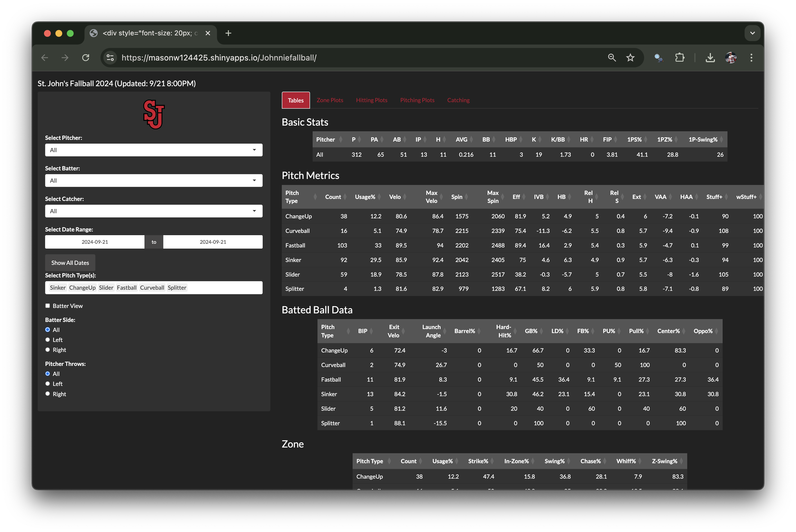Select Left under Batter Side
This screenshot has height=532, width=796.
pyautogui.click(x=47, y=340)
